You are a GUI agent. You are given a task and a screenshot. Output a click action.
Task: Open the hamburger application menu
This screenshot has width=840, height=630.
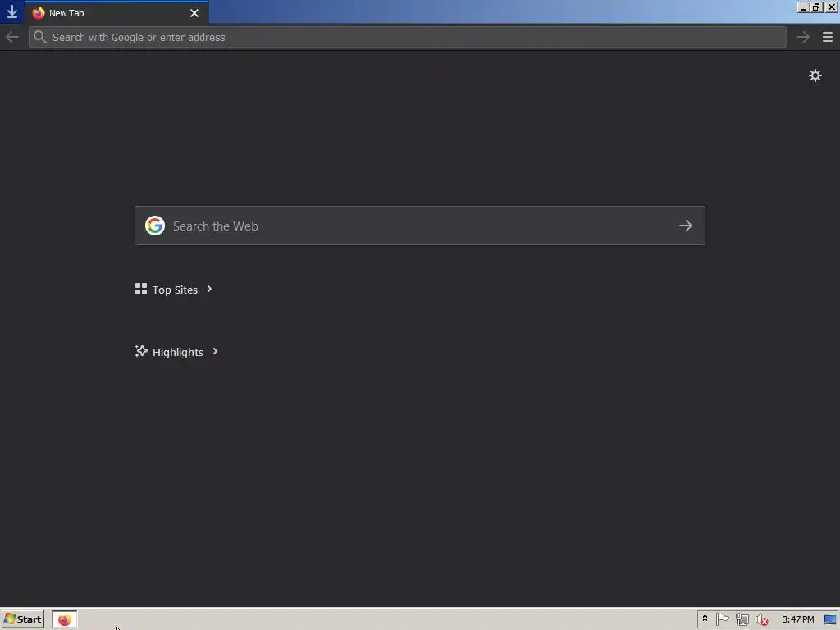tap(827, 37)
